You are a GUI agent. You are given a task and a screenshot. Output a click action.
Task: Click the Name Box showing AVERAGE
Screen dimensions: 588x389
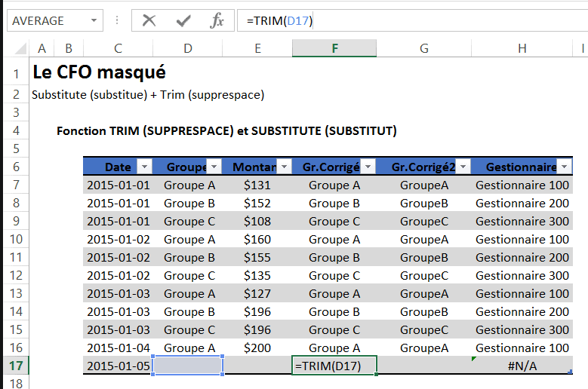[x=45, y=21]
